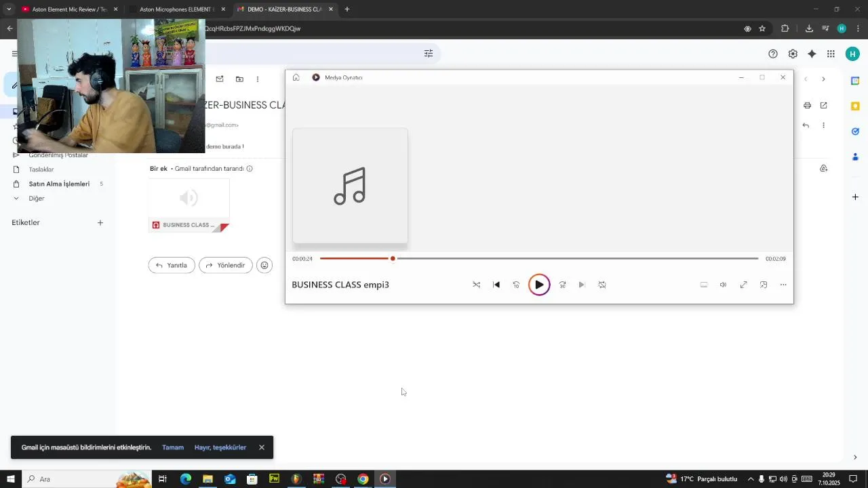Open the media player volume control
The image size is (868, 488).
click(x=723, y=285)
